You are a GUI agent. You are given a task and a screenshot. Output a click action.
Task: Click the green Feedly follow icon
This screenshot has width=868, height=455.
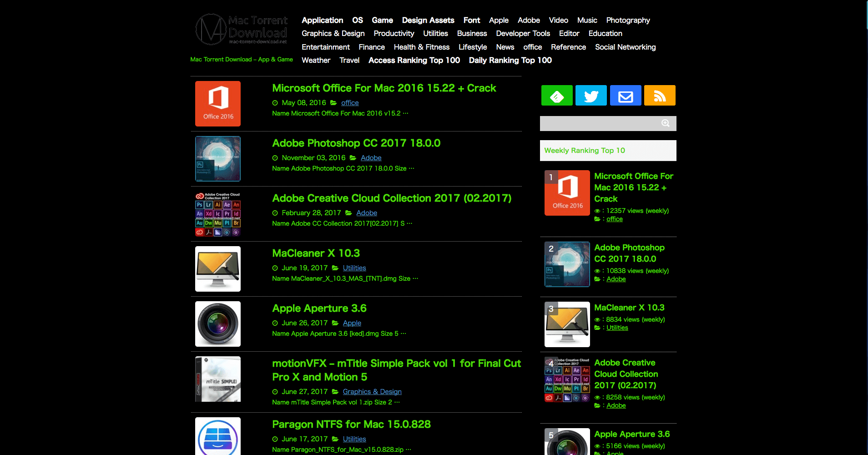(x=557, y=96)
